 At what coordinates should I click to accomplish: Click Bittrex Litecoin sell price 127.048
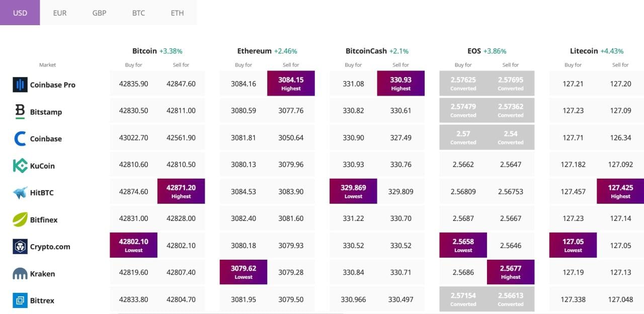click(x=620, y=299)
